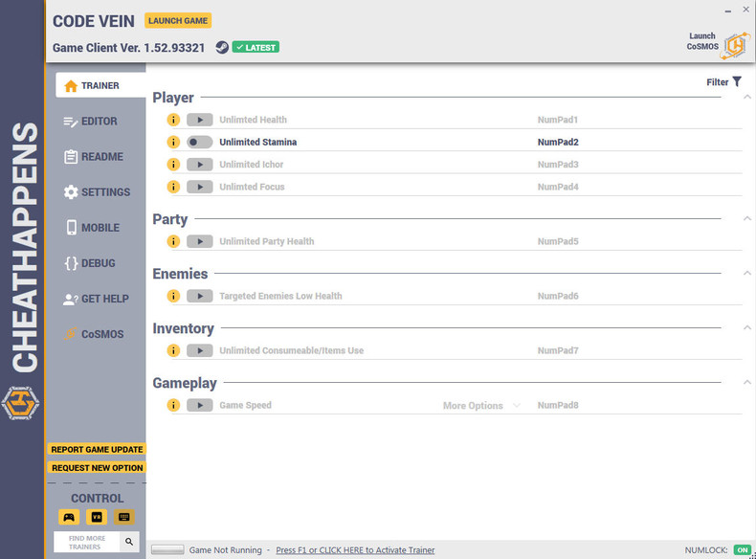The width and height of the screenshot is (756, 559).
Task: Open the README tab
Action: [x=96, y=157]
